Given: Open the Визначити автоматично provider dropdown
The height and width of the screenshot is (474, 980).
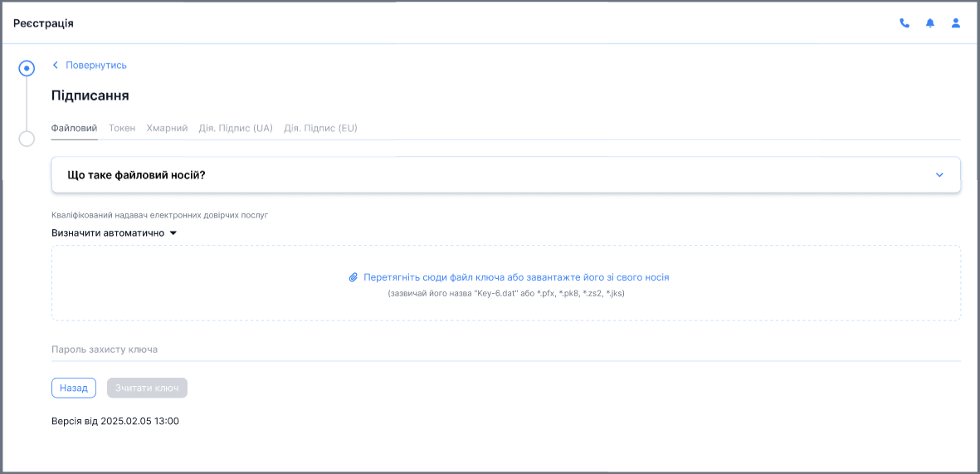Looking at the screenshot, I should coord(115,233).
